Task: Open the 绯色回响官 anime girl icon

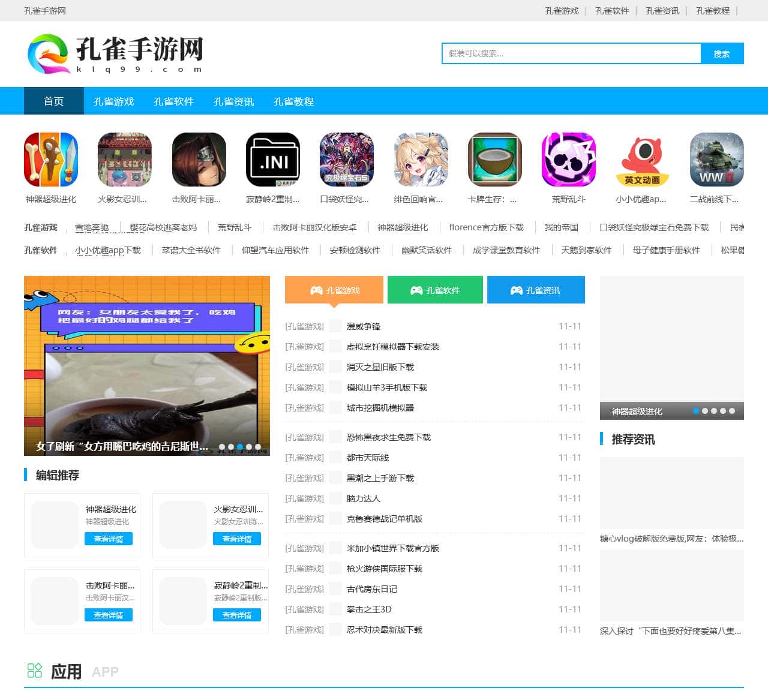Action: tap(421, 160)
